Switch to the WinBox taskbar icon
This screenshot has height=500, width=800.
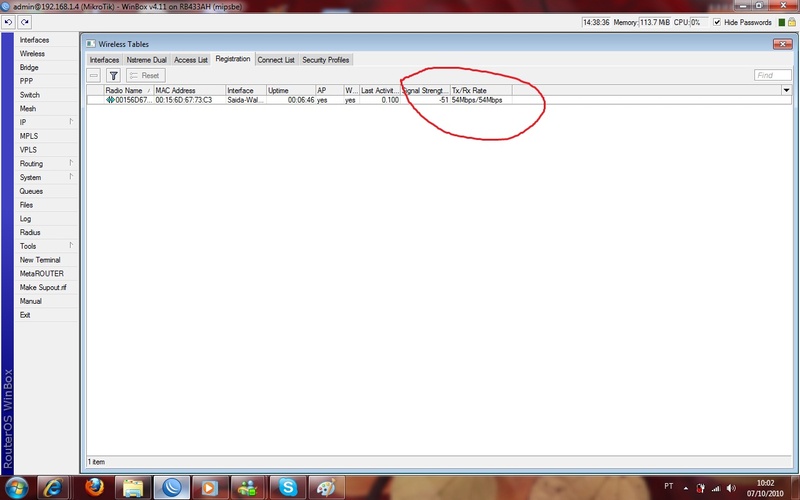(171, 488)
